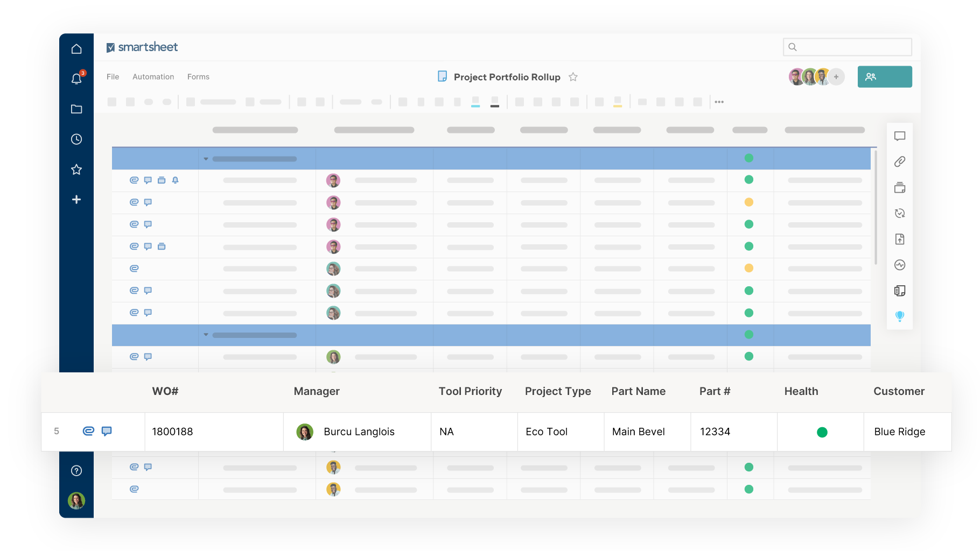Open the Home icon in sidebar
This screenshot has height=551, width=980.
point(76,49)
